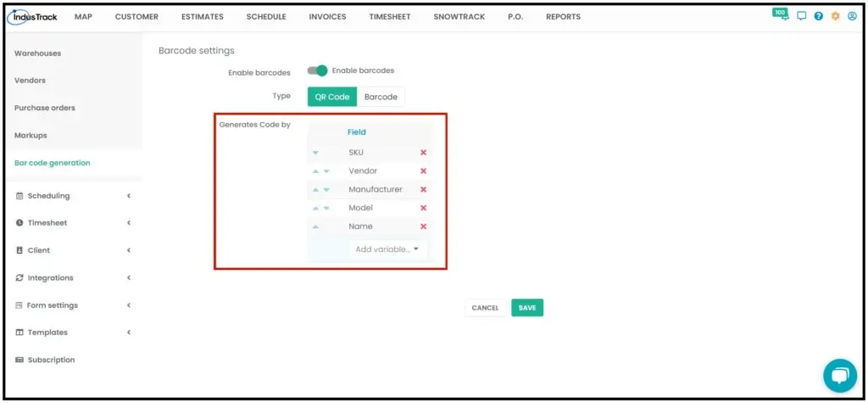Toggle the Enable barcodes switch
Image resolution: width=868 pixels, height=403 pixels.
318,70
